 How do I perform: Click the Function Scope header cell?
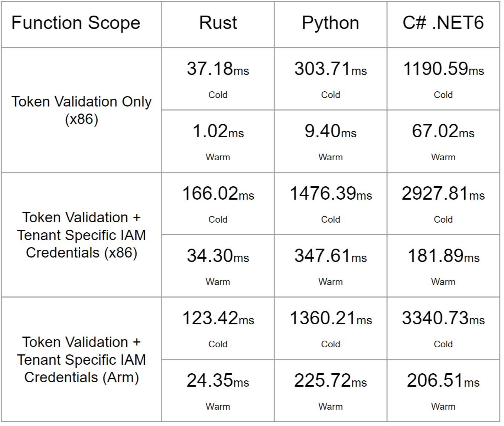click(76, 23)
